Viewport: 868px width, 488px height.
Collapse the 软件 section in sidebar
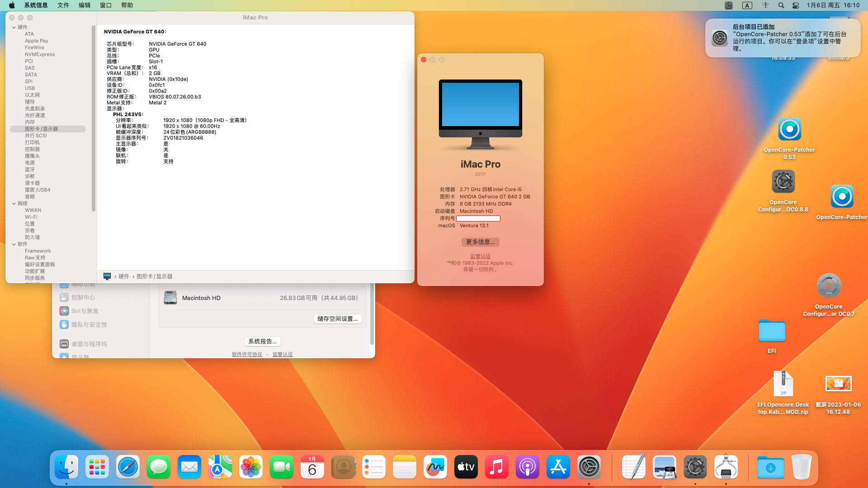pyautogui.click(x=14, y=244)
